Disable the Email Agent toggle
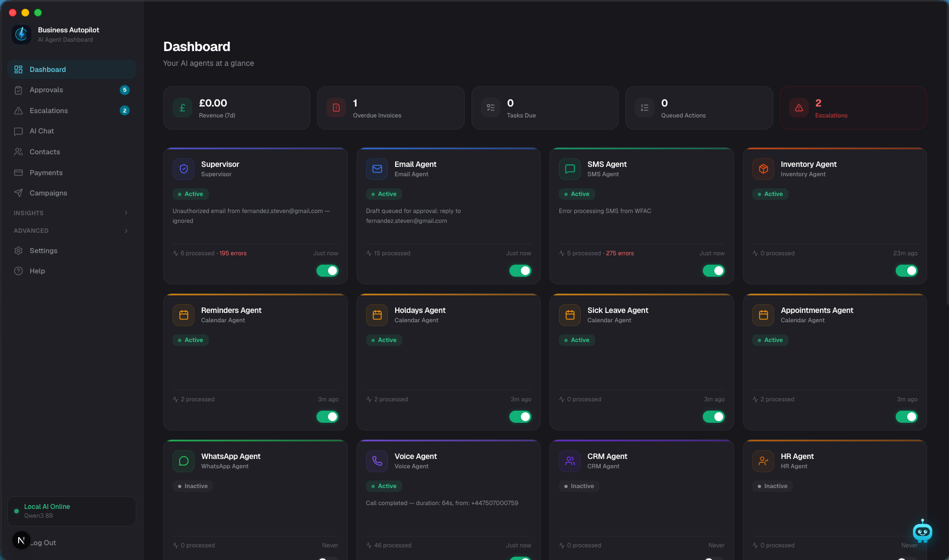This screenshot has height=560, width=949. (520, 271)
